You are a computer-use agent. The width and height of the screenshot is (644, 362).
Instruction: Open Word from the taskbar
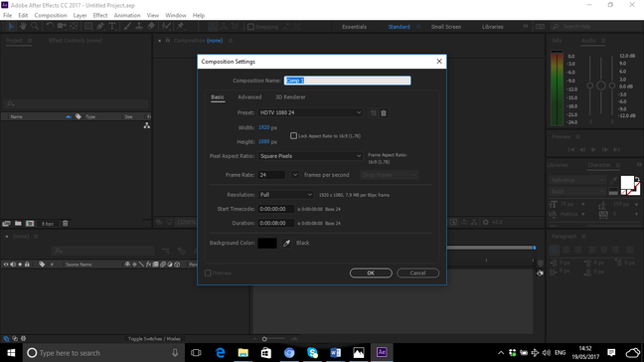coord(336,352)
